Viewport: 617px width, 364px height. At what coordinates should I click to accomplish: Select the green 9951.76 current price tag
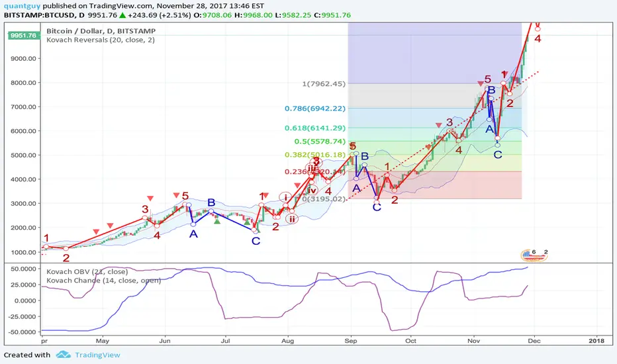coord(23,36)
